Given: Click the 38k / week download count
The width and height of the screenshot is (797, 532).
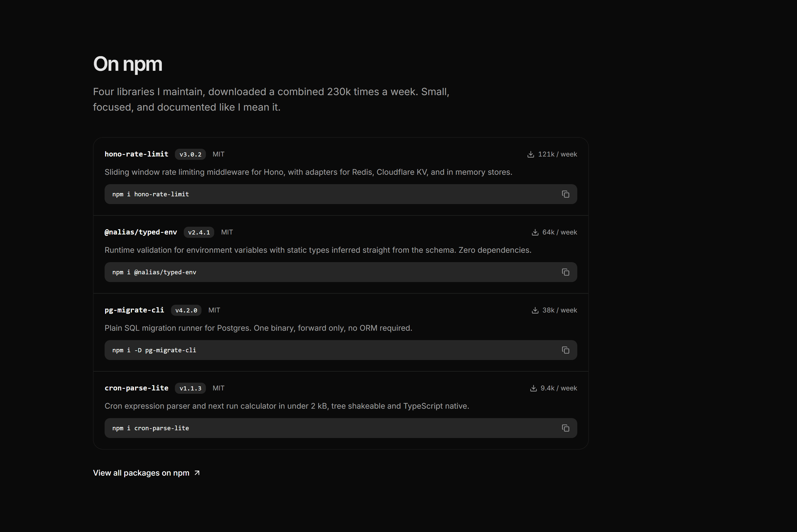Looking at the screenshot, I should [x=560, y=311].
